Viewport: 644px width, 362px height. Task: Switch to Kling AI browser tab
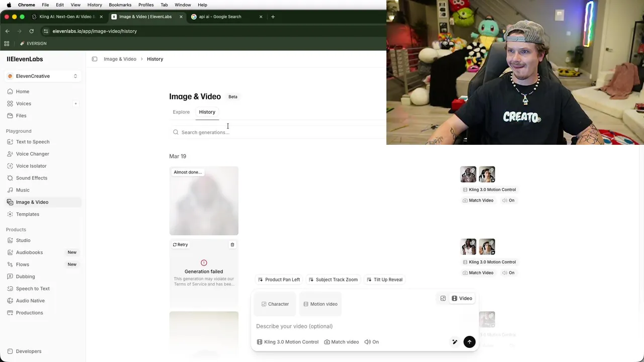67,17
